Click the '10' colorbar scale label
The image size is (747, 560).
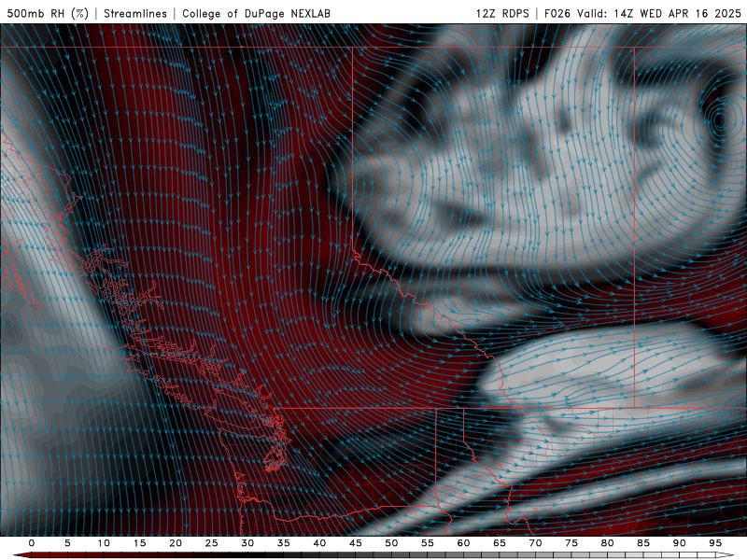coord(104,543)
